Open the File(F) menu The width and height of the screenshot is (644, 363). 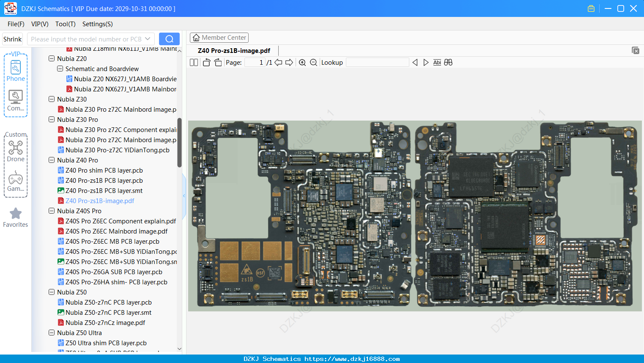[16, 24]
